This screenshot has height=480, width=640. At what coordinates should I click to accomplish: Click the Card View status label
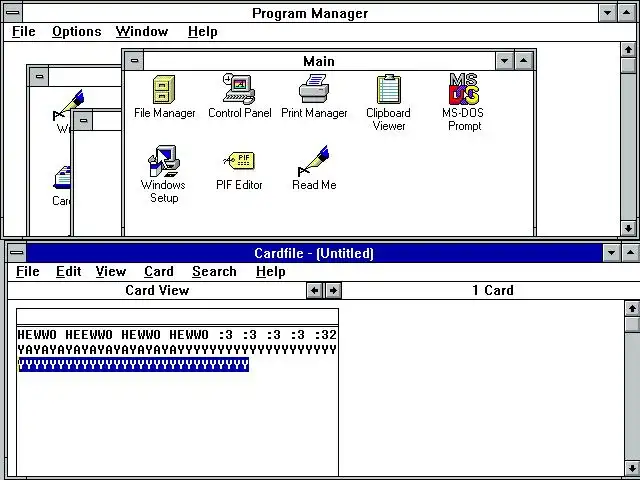click(157, 290)
